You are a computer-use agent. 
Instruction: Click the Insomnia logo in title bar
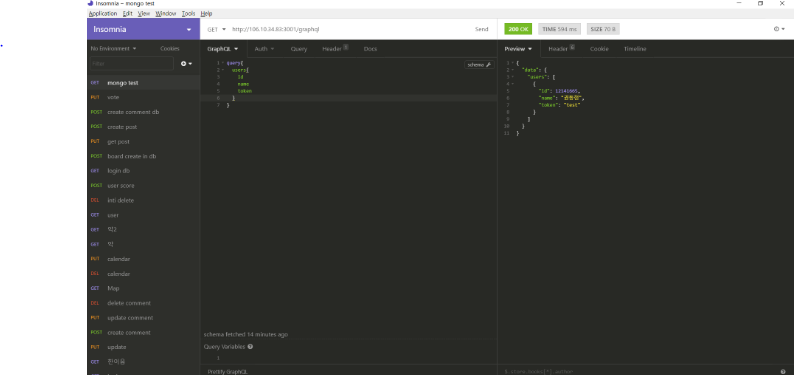90,3
